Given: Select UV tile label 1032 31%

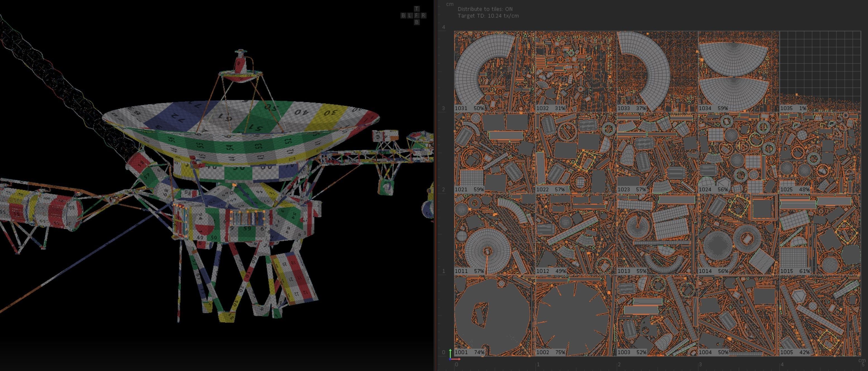Looking at the screenshot, I should pos(550,108).
